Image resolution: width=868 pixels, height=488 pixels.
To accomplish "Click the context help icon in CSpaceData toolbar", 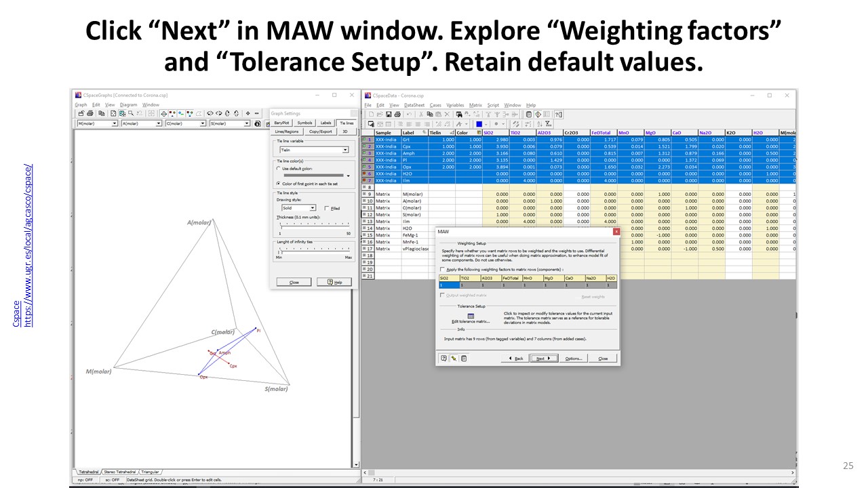I will pos(558,115).
